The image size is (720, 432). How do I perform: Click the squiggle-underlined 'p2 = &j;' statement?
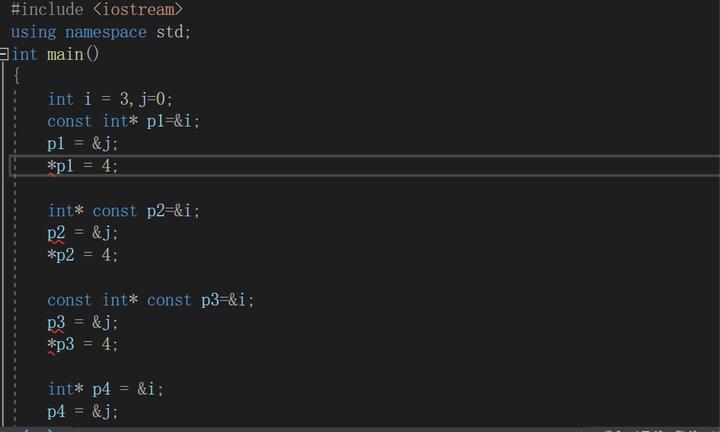coord(82,233)
